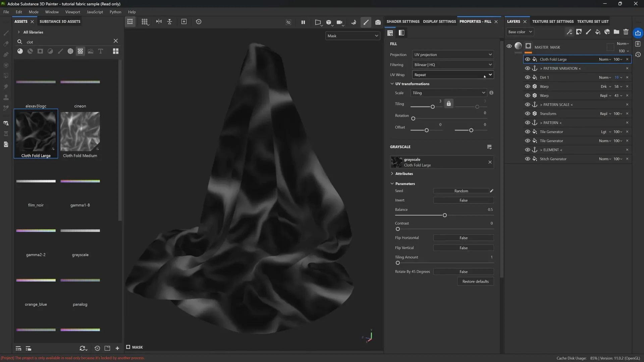Screen dimensions: 644x362
Task: Click the tiling lock icon
Action: coord(449,104)
